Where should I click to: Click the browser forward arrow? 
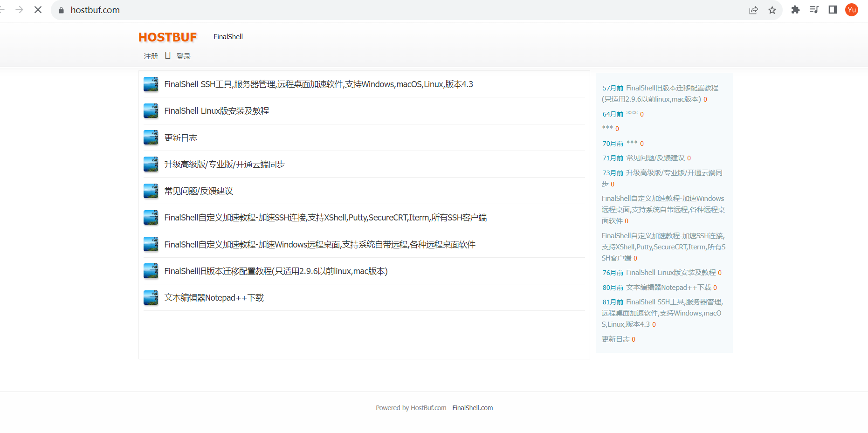(19, 10)
